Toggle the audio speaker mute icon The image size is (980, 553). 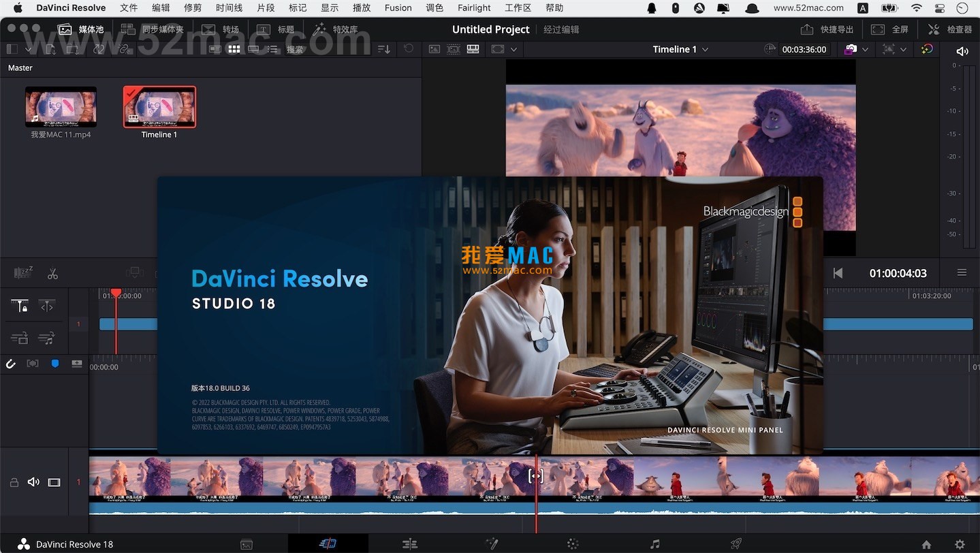pos(962,51)
